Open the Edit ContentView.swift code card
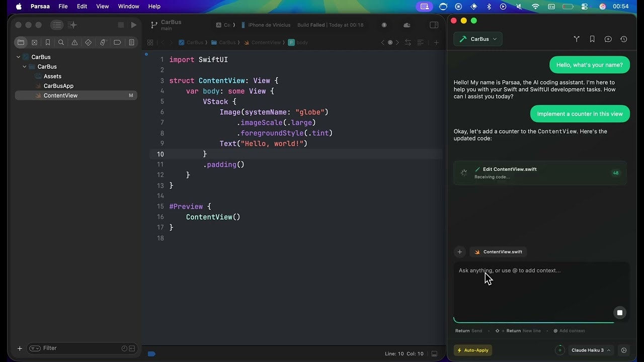The image size is (644, 362). [540, 172]
